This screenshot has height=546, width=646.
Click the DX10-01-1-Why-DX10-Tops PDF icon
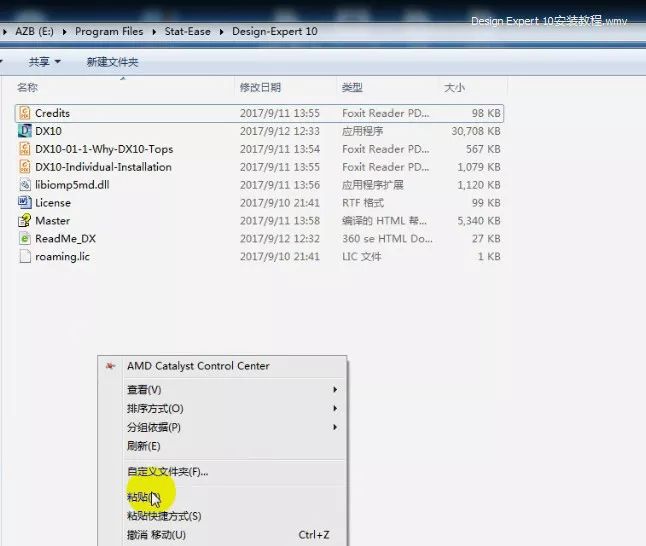(25, 149)
